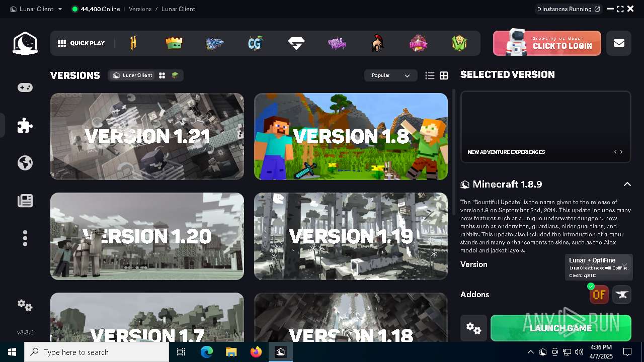The width and height of the screenshot is (644, 362).
Task: Open the Windows Start menu
Action: click(x=12, y=352)
